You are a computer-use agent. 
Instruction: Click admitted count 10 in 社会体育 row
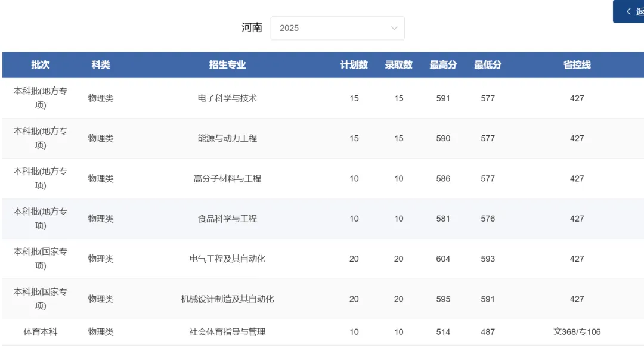pyautogui.click(x=398, y=332)
